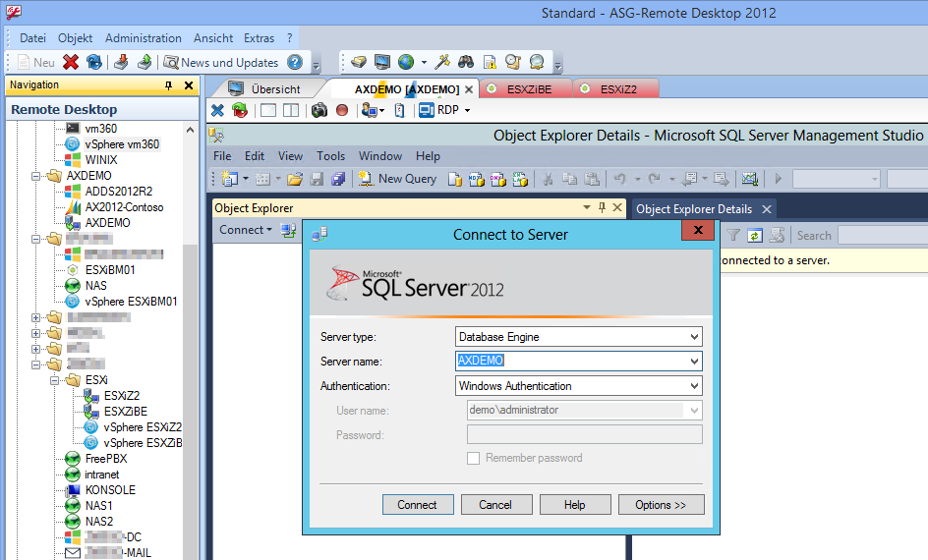Click the magic wand tool icon
Screen dimensions: 928x560
(x=442, y=62)
